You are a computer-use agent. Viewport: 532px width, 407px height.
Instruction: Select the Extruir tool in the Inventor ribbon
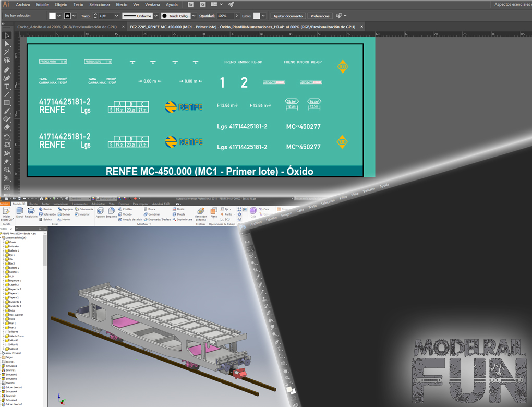pos(20,212)
